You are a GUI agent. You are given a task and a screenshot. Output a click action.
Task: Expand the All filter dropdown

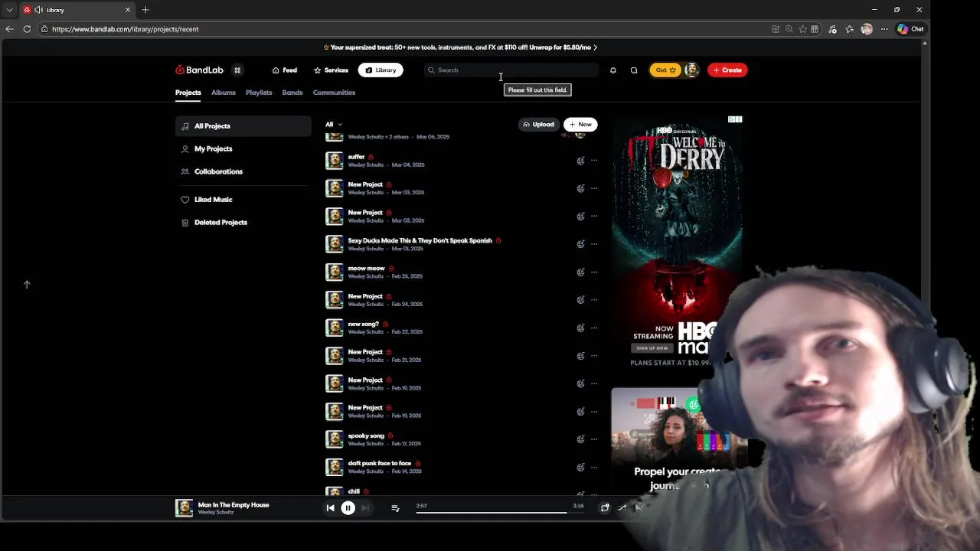(334, 124)
